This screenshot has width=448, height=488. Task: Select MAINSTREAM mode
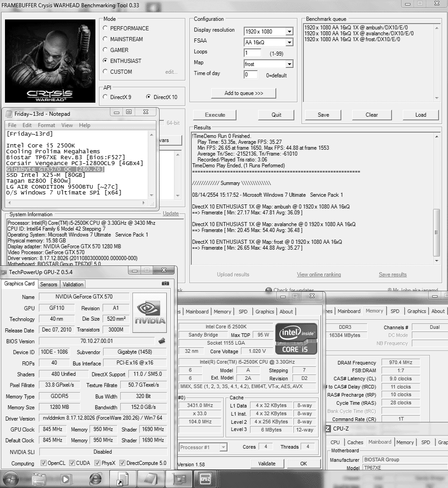(105, 39)
